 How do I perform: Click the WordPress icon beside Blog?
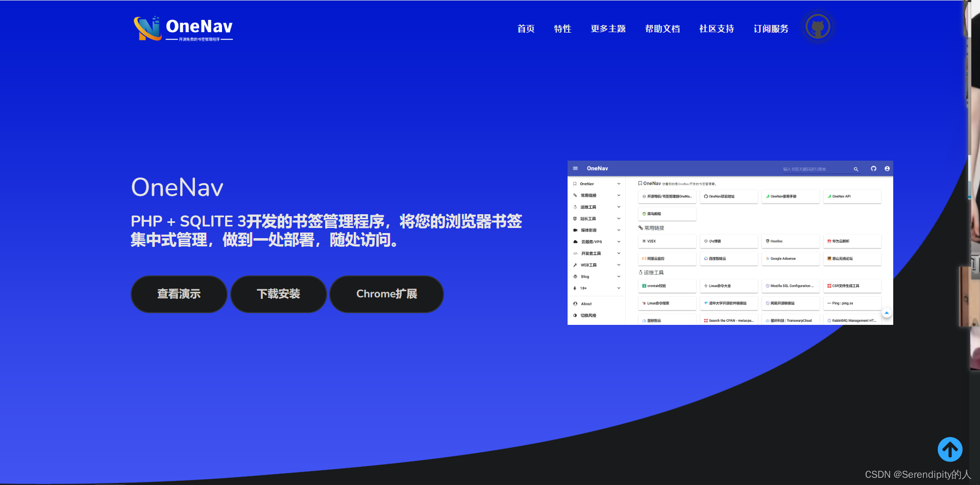coord(575,276)
